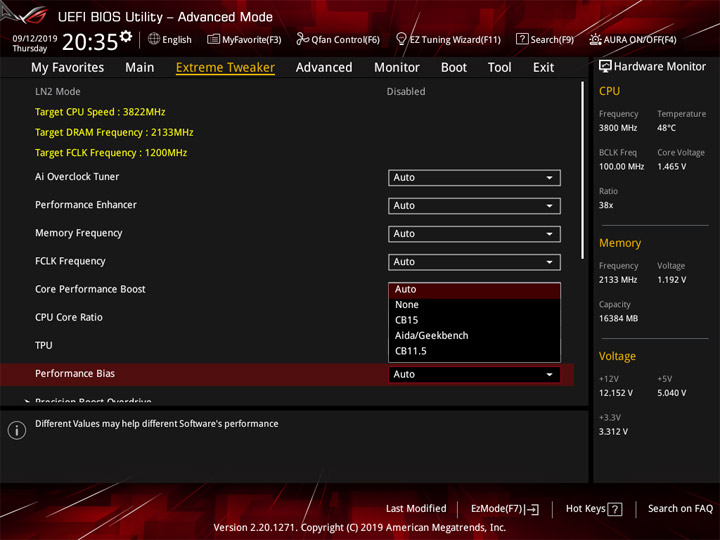Select None in the Performance Bias list
Viewport: 720px width, 540px height.
point(474,305)
